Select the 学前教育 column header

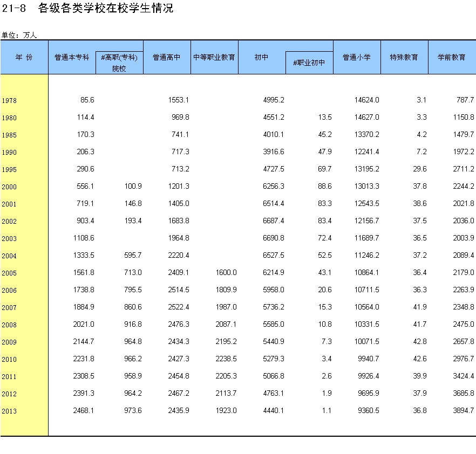click(452, 57)
